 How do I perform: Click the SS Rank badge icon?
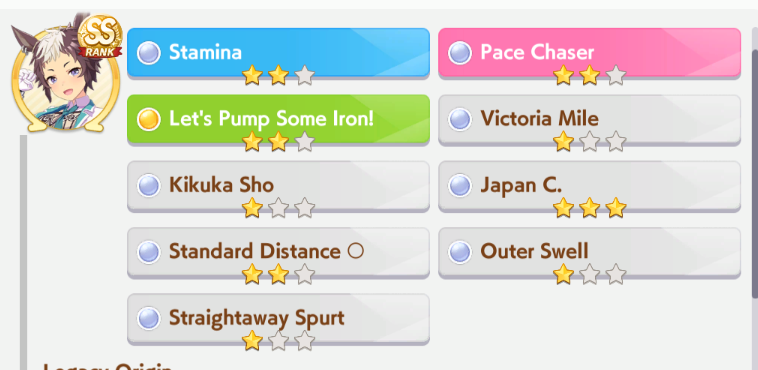(100, 37)
